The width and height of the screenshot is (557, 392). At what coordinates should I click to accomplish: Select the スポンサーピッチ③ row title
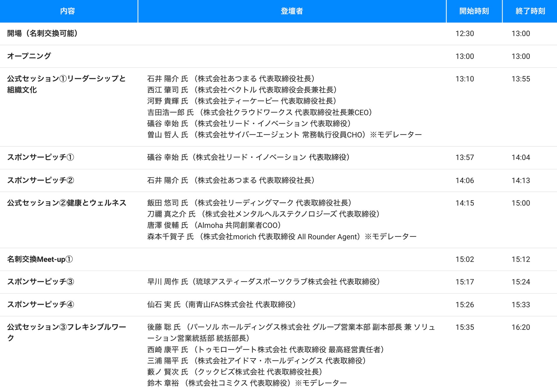pyautogui.click(x=41, y=282)
